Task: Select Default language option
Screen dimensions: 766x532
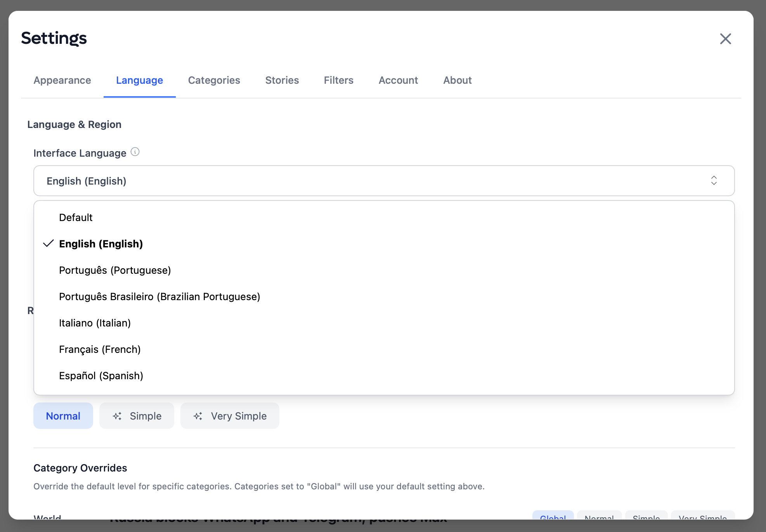Action: pos(76,218)
